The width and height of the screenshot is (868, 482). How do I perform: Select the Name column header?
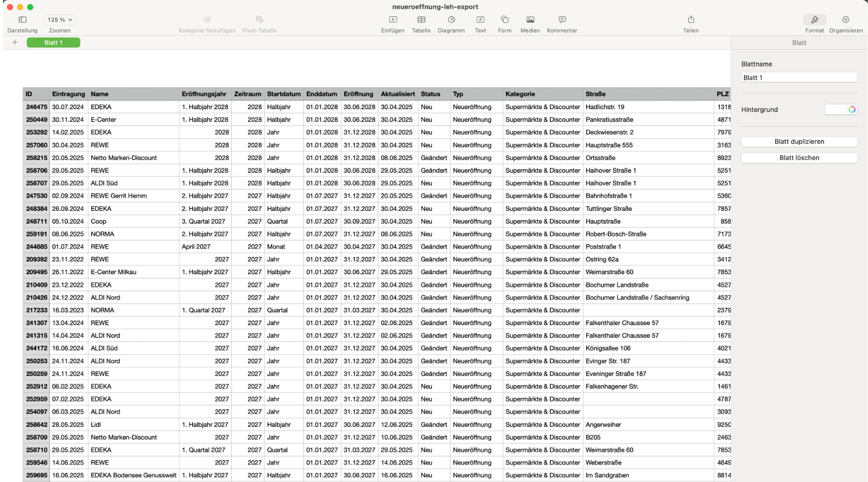tap(134, 94)
